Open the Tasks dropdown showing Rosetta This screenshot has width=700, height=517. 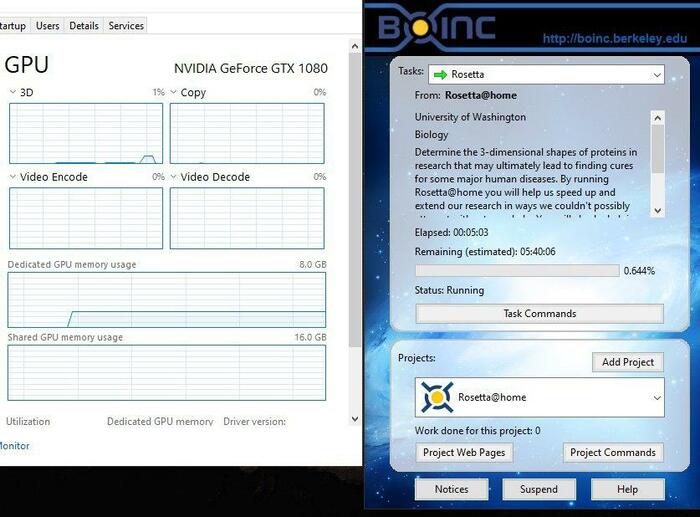point(546,75)
